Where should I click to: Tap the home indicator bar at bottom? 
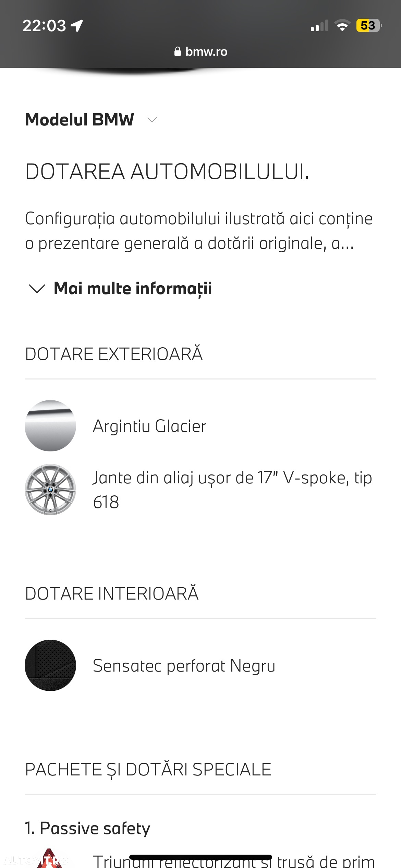(200, 857)
